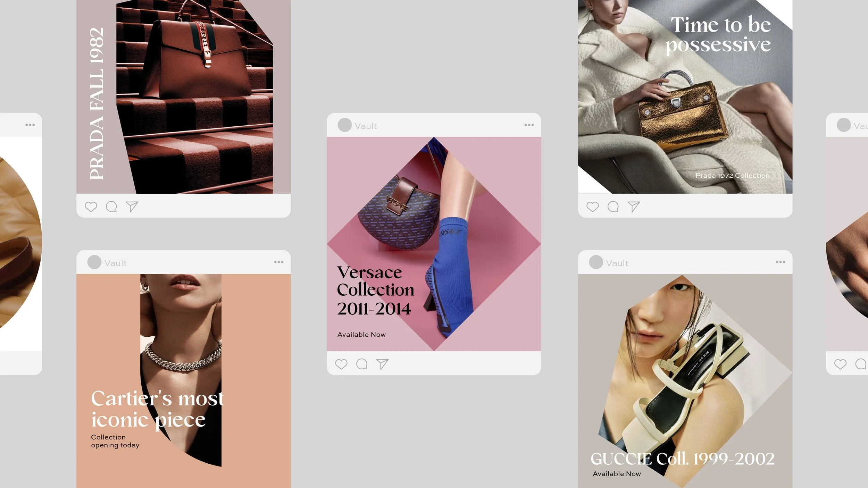This screenshot has height=488, width=868.
Task: Share the Versace Collection post
Action: [382, 364]
